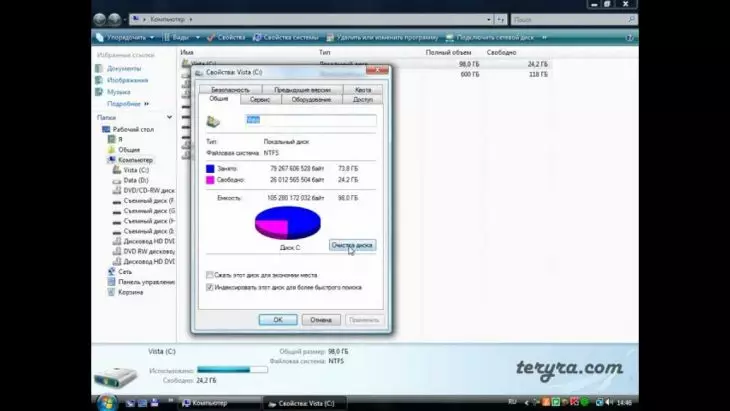The width and height of the screenshot is (730, 411).
Task: Switch to the Оборудование tab
Action: (x=311, y=100)
